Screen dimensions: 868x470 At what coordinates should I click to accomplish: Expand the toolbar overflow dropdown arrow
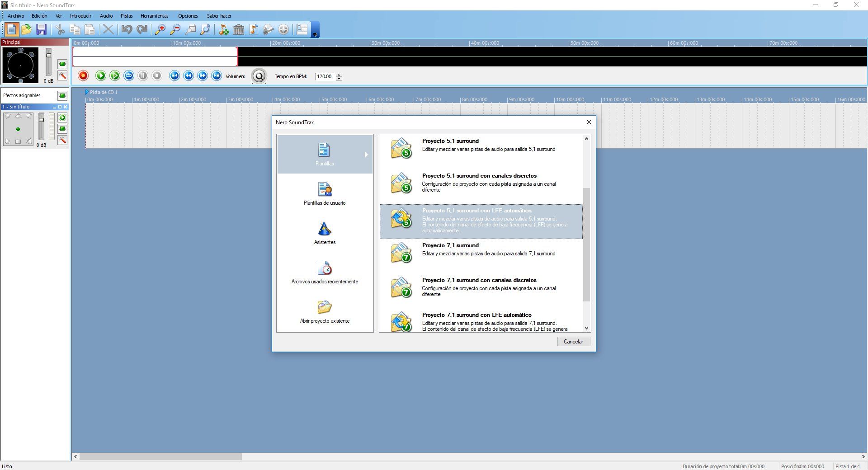pyautogui.click(x=315, y=30)
